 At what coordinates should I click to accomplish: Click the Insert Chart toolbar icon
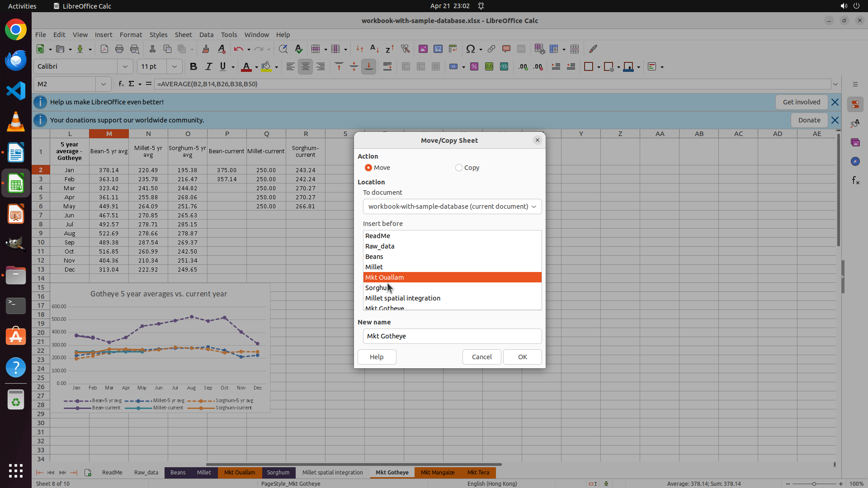tap(438, 49)
